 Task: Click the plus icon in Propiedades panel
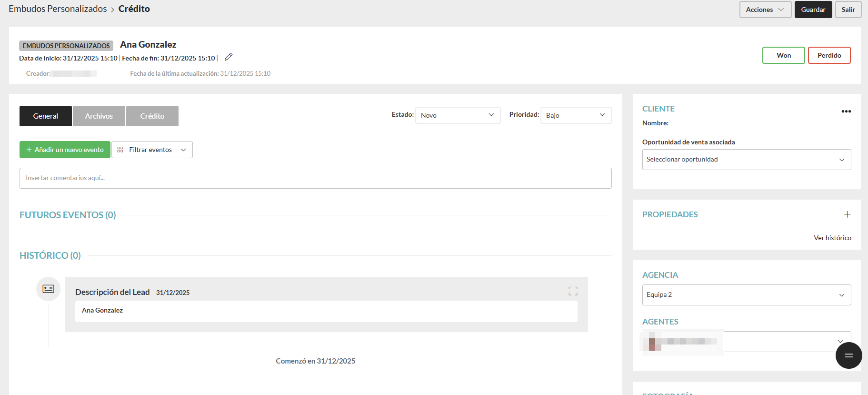847,214
